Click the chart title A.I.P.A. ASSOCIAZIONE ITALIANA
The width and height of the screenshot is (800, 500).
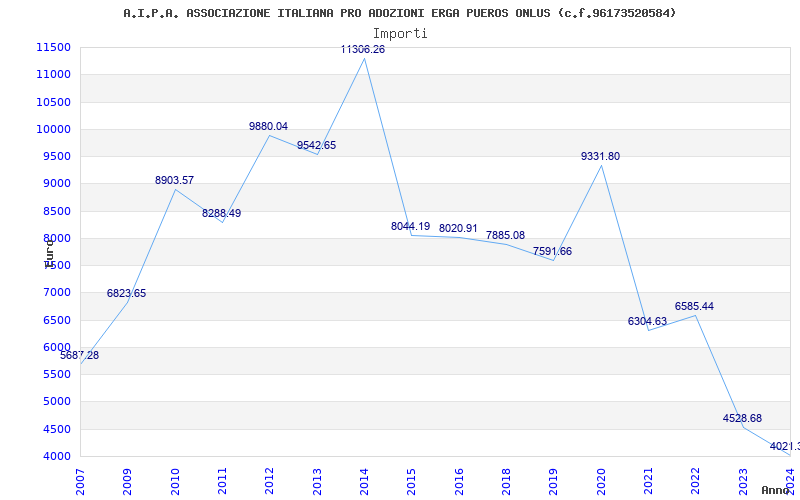(x=399, y=13)
